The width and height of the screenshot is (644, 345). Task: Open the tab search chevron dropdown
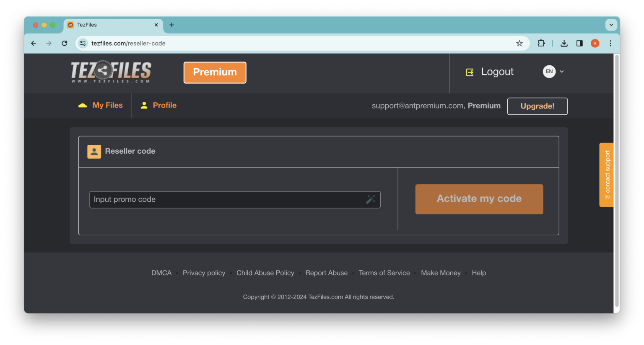tap(611, 25)
